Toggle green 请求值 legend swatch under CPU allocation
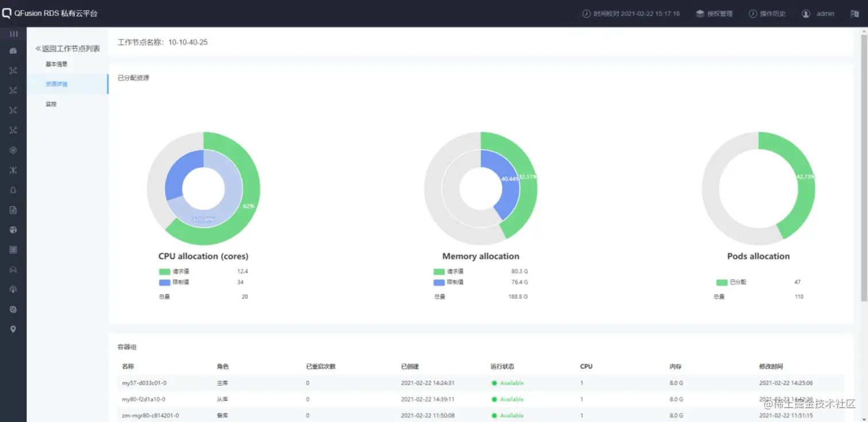 [x=165, y=272]
